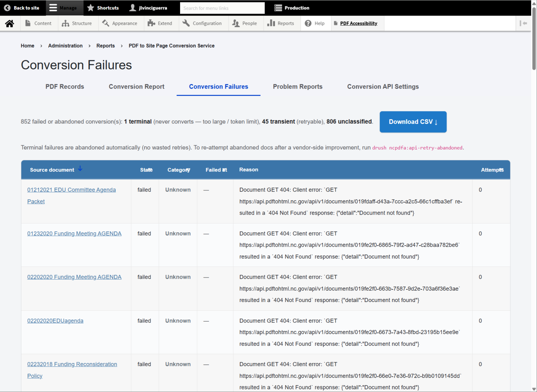Image resolution: width=537 pixels, height=392 pixels.
Task: Click the Reason column header
Action: point(249,170)
